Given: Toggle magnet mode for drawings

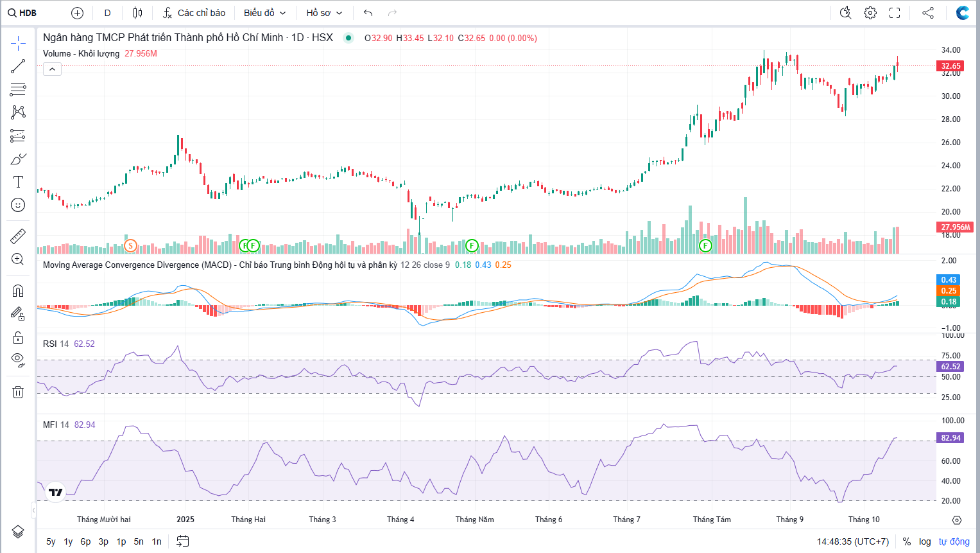Looking at the screenshot, I should click(x=18, y=291).
